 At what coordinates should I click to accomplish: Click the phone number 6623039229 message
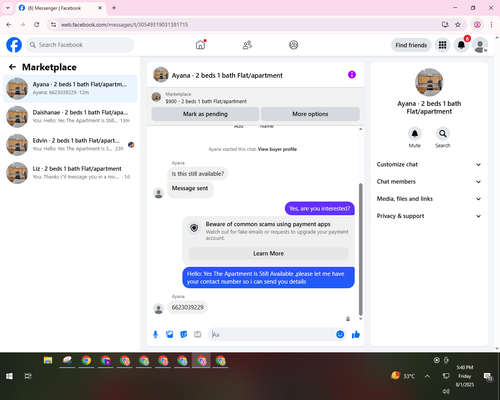(x=187, y=307)
